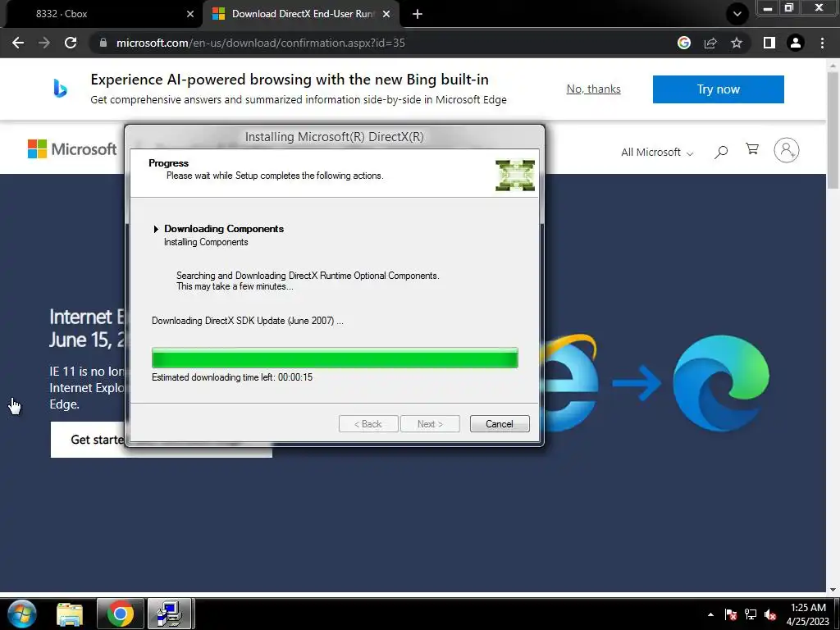Viewport: 840px width, 630px height.
Task: Toggle the Chrome side panel icon
Action: pos(769,43)
